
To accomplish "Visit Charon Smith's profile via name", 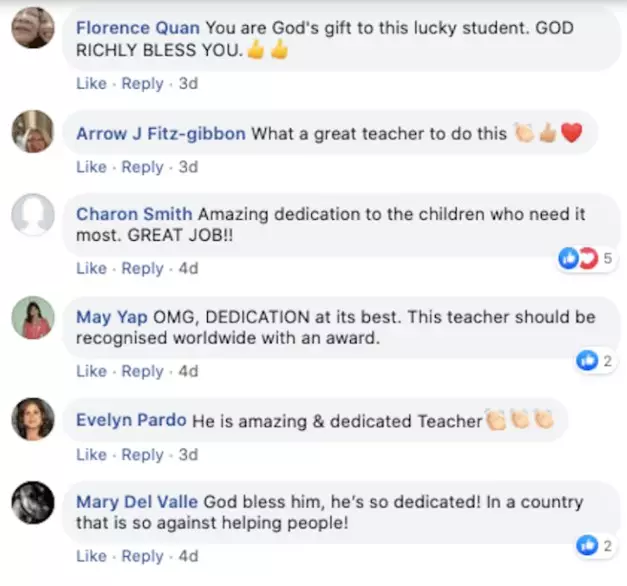I will pyautogui.click(x=134, y=214).
